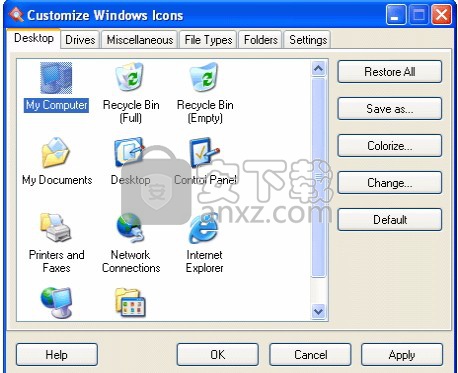Image resolution: width=458 pixels, height=373 pixels.
Task: Switch to the Folders tab
Action: pyautogui.click(x=261, y=40)
